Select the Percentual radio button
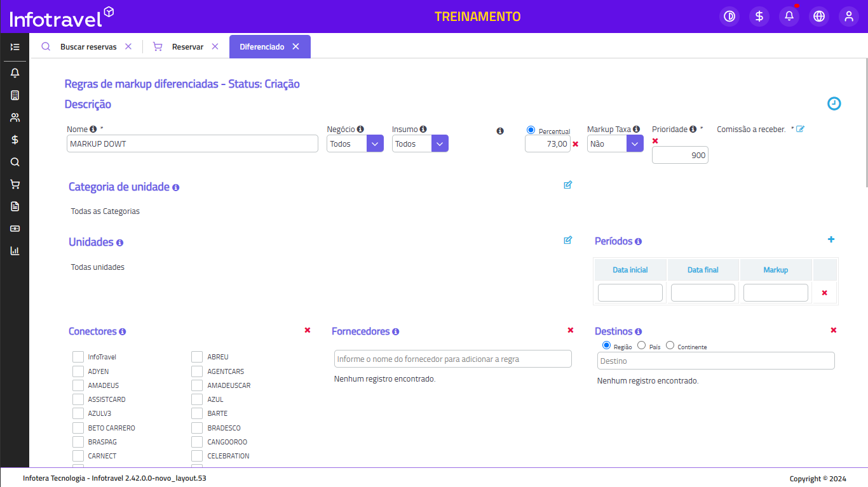This screenshot has width=868, height=487. click(x=531, y=130)
